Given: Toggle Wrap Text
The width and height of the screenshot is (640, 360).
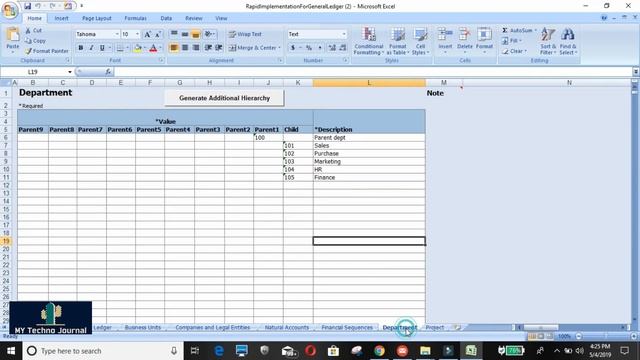Looking at the screenshot, I should (x=245, y=34).
